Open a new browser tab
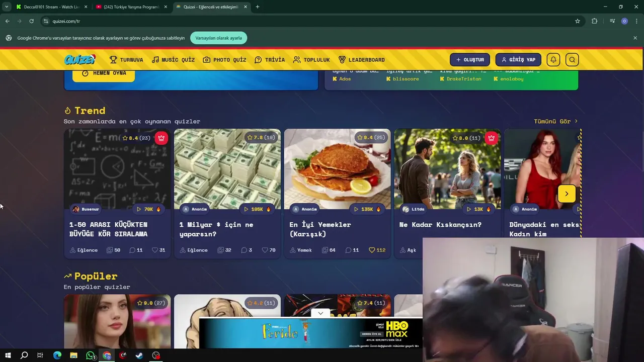Viewport: 644px width, 362px height. (258, 7)
